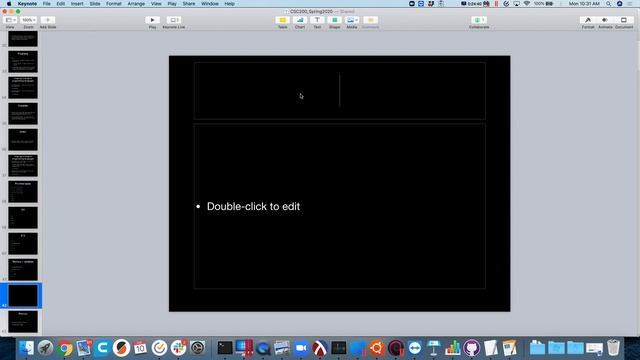Open the View options dropdown in toolbar

[10, 20]
